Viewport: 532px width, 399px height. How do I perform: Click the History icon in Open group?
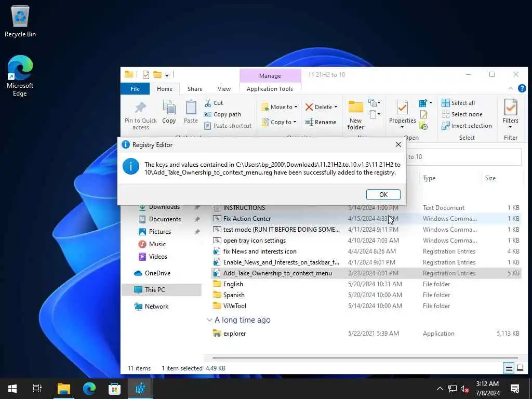point(423,126)
